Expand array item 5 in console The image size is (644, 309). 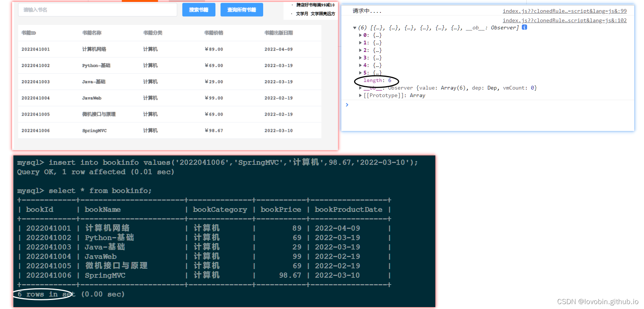coord(360,73)
